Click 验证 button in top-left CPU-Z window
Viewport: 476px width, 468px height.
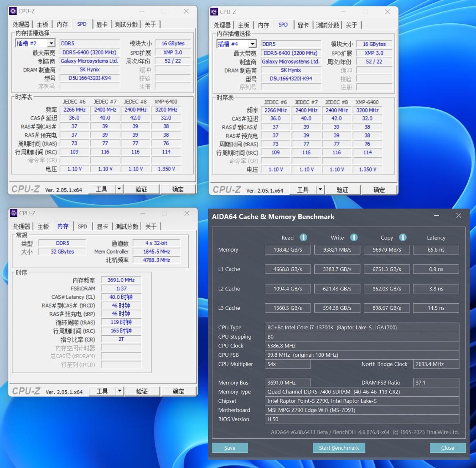pyautogui.click(x=141, y=189)
